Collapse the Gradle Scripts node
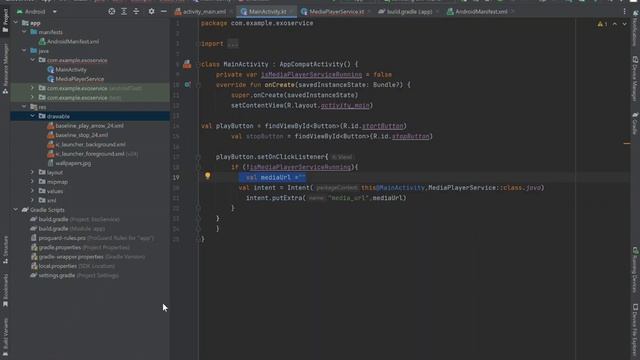The image size is (640, 360). coord(16,210)
